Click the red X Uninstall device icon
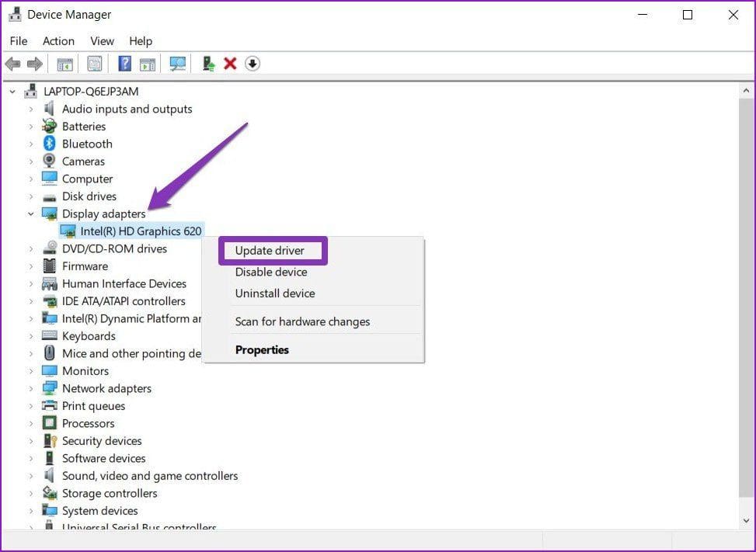 click(231, 64)
